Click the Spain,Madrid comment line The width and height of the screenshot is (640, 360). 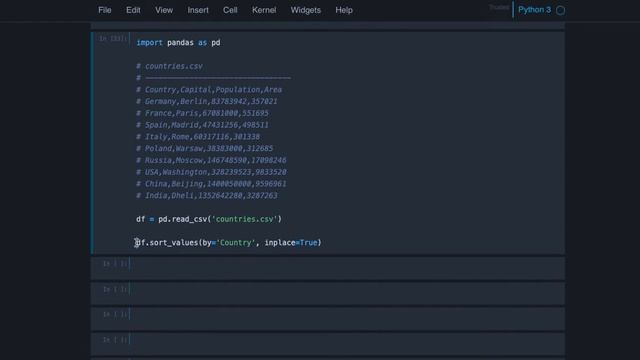202,125
